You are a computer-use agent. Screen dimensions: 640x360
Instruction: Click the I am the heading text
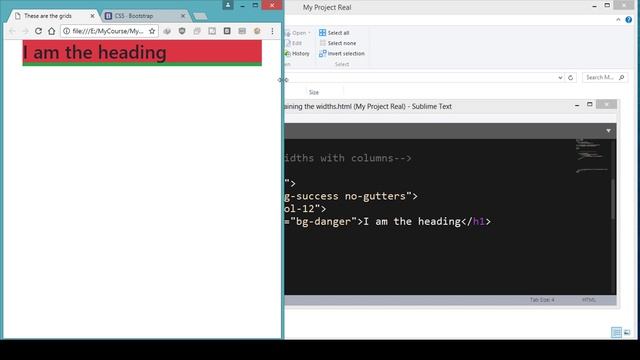click(95, 52)
